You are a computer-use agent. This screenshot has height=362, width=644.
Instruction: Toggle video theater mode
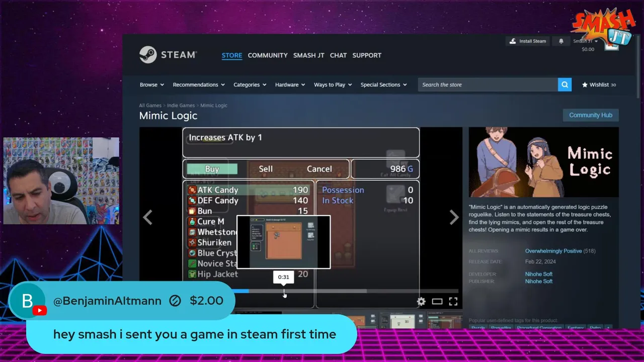pos(437,302)
